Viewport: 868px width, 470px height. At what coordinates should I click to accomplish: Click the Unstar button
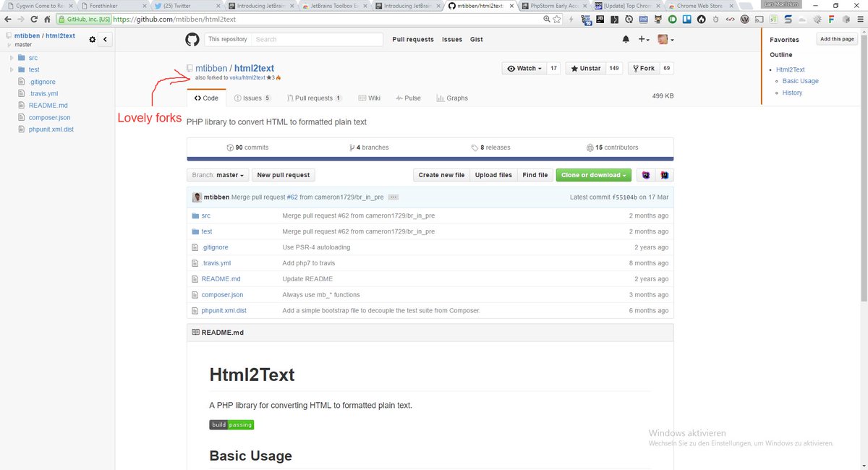tap(585, 68)
